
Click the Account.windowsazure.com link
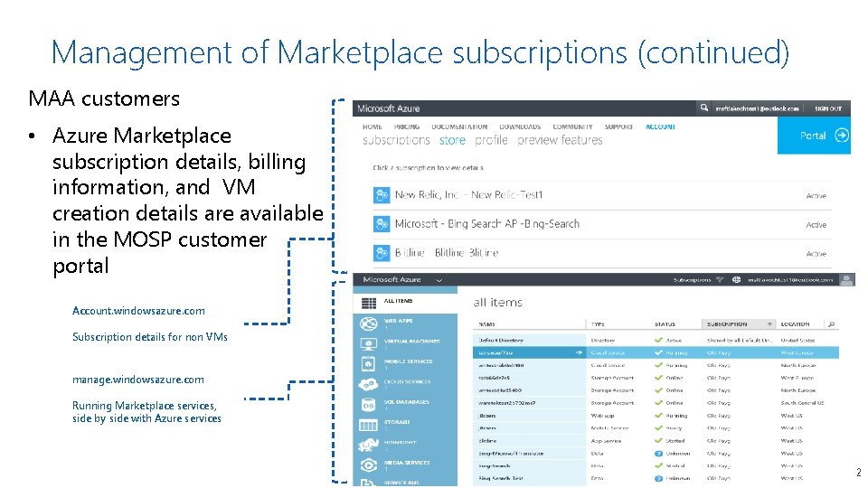coord(138,311)
